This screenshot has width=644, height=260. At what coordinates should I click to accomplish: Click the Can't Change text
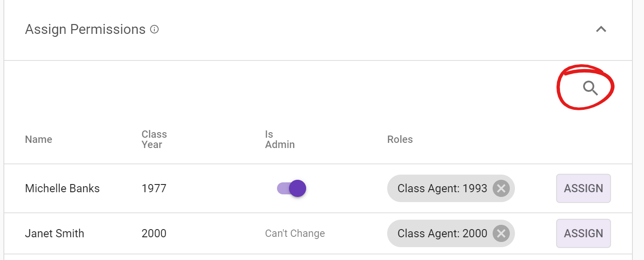(x=295, y=233)
